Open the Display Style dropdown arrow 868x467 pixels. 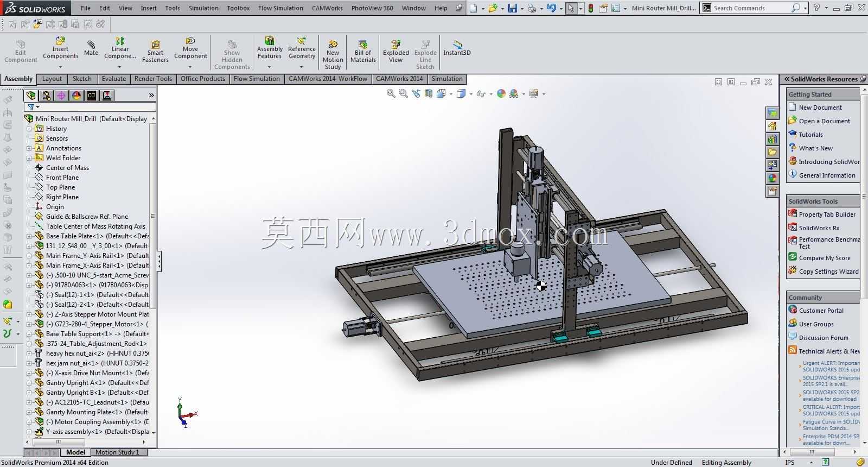click(x=470, y=94)
